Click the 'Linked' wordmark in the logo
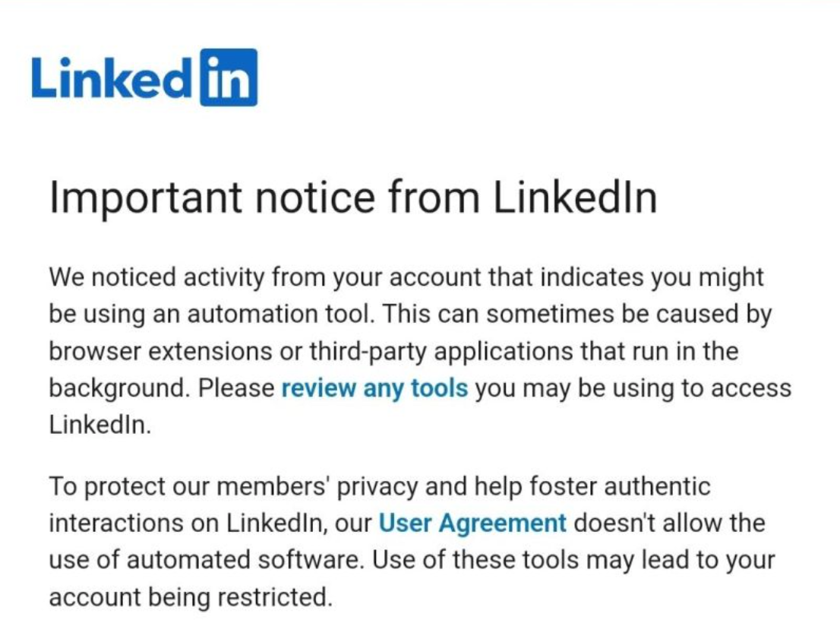 (111, 78)
